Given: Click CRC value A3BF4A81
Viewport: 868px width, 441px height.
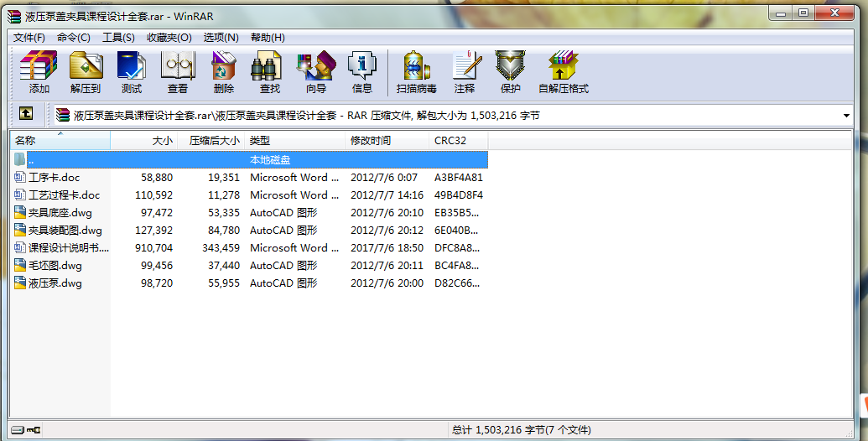Looking at the screenshot, I should click(x=459, y=178).
